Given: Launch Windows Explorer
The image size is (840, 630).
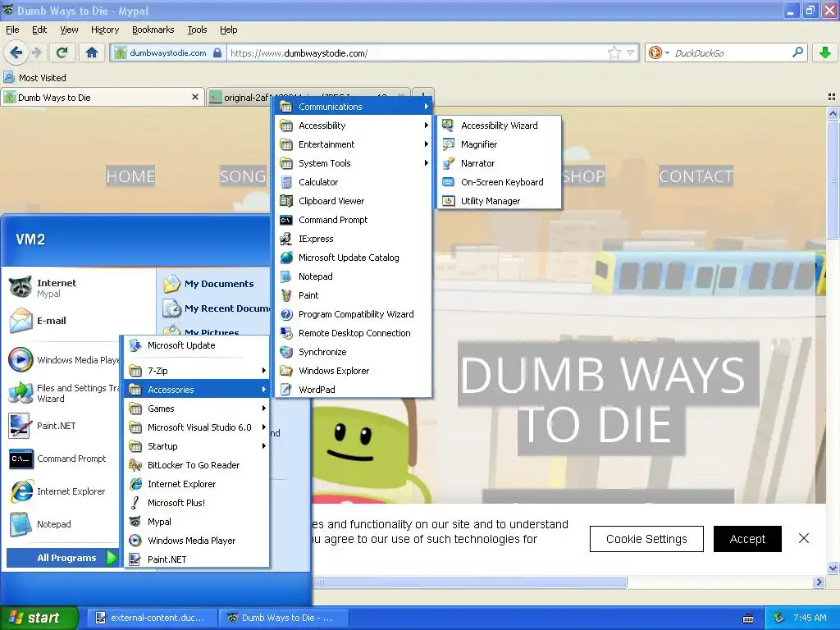Looking at the screenshot, I should 354,371.
